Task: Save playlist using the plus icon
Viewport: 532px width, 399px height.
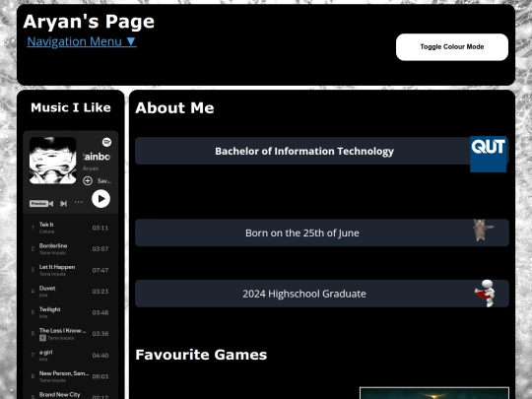Action: pos(88,181)
